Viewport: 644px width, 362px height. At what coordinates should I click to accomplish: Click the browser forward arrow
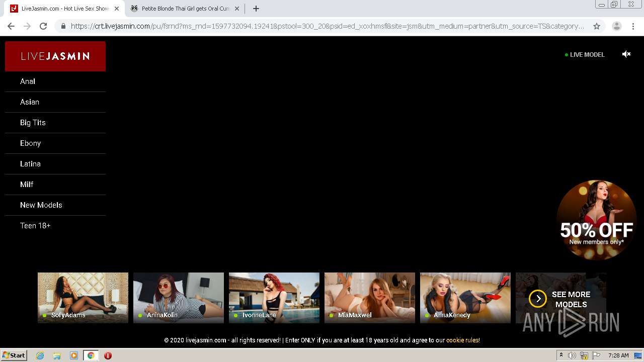27,26
